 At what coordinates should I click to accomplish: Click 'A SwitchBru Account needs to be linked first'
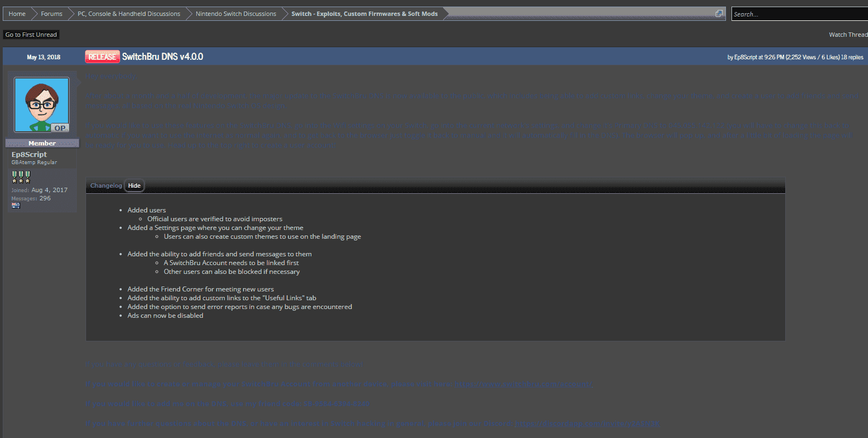click(x=231, y=263)
